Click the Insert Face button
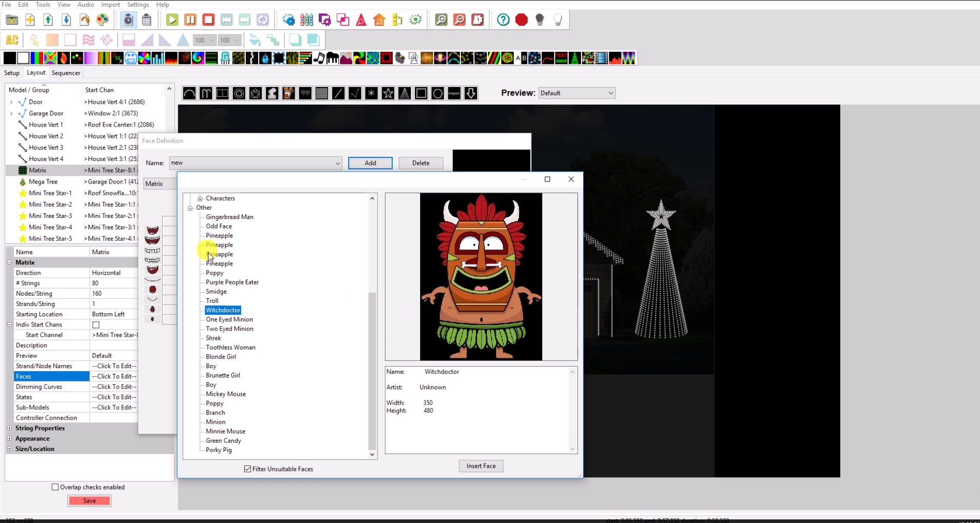This screenshot has width=980, height=523. tap(481, 466)
